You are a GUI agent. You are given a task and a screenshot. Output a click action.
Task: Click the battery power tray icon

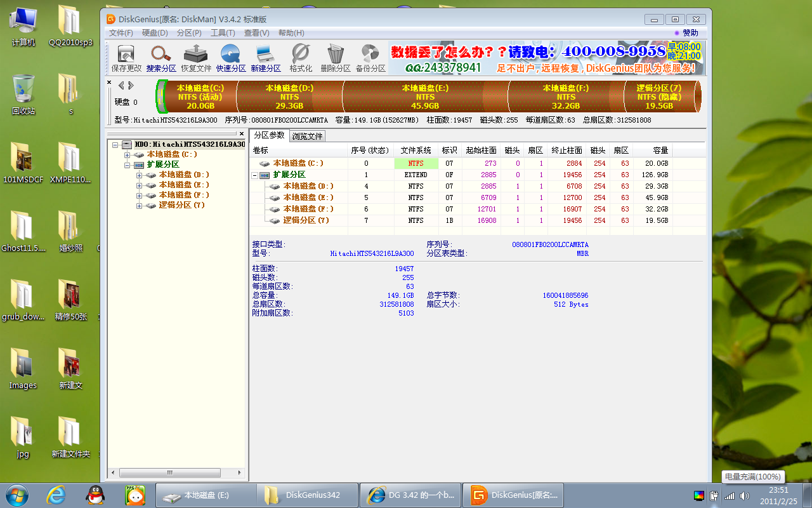point(714,495)
